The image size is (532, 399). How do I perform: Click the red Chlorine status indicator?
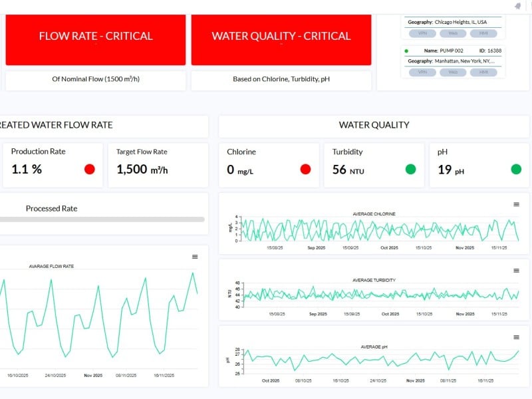305,169
